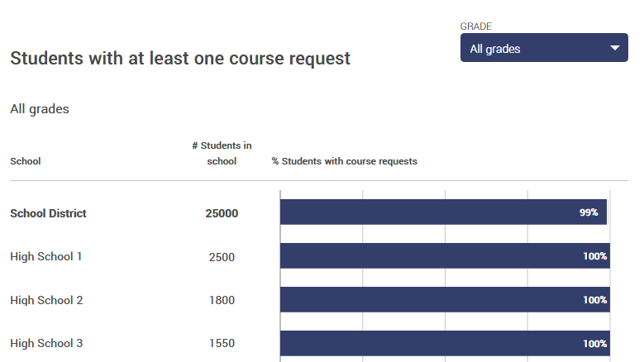
Task: Click the 1550 student count value
Action: [222, 343]
